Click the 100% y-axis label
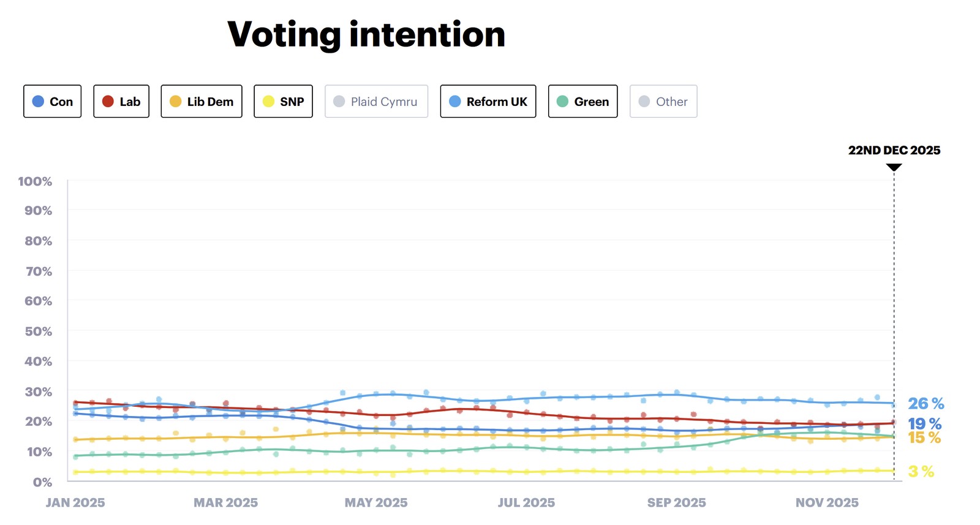Screen dimensions: 980x525 point(35,181)
